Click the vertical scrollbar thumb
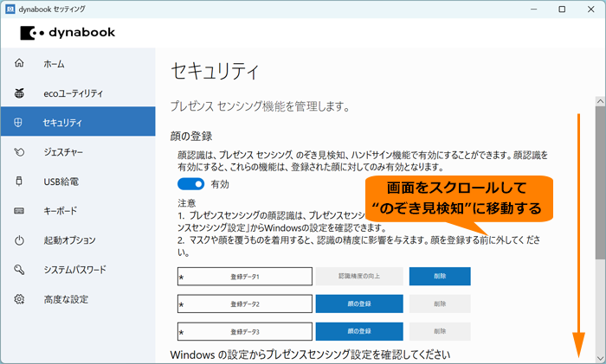 tap(600, 182)
